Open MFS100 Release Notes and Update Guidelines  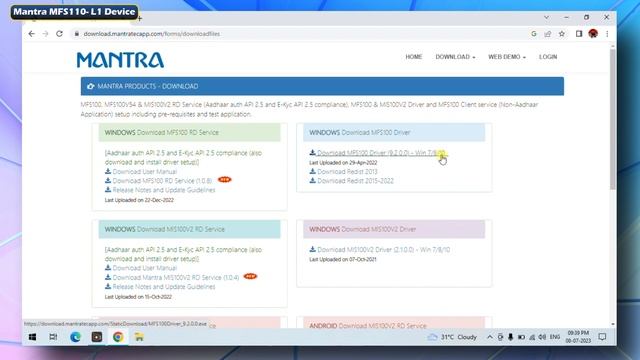coord(164,190)
